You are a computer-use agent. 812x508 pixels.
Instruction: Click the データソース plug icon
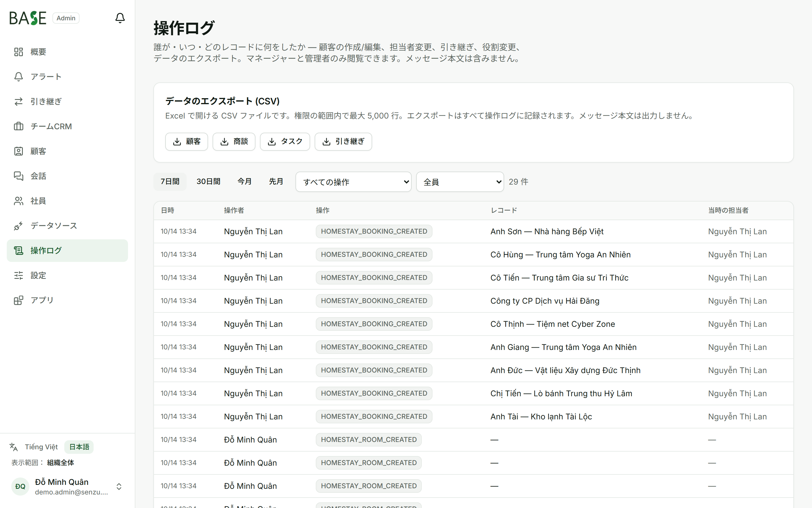(x=18, y=226)
